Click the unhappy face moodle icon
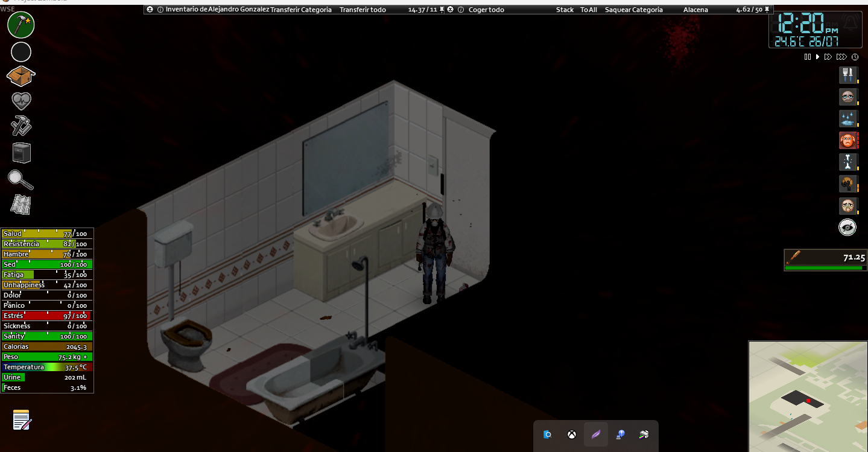 point(848,206)
